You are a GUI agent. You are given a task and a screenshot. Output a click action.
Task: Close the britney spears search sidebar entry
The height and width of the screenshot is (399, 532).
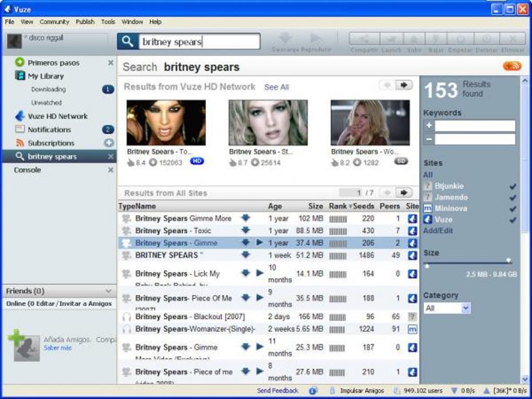click(x=111, y=156)
